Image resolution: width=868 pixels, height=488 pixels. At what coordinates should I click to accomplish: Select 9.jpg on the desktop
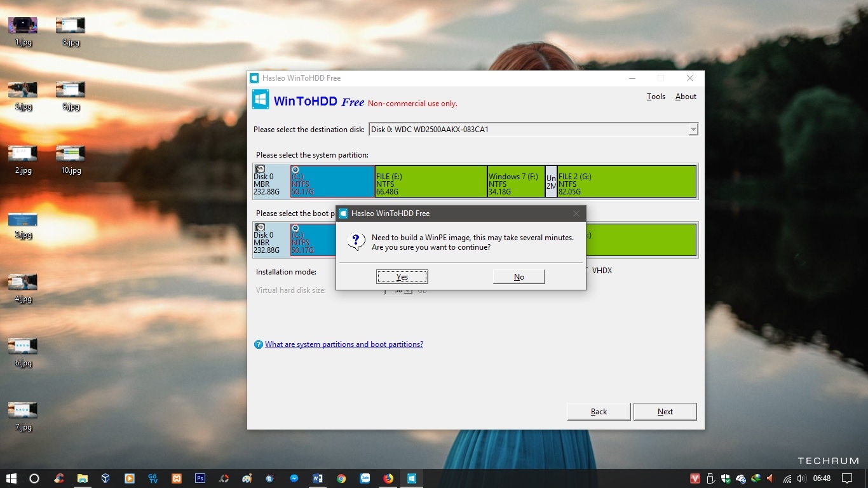[71, 95]
